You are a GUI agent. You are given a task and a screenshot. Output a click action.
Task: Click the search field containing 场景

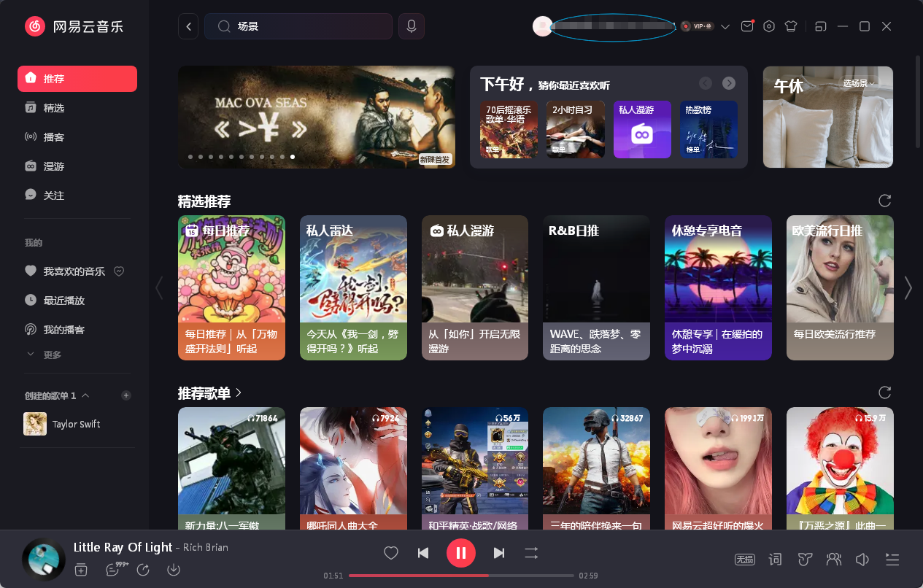click(298, 26)
